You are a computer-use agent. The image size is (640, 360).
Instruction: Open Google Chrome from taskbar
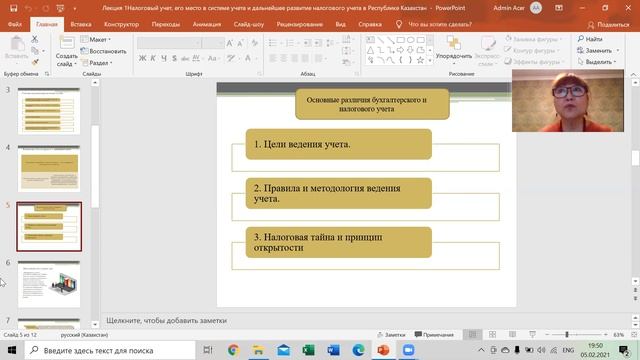[233, 350]
